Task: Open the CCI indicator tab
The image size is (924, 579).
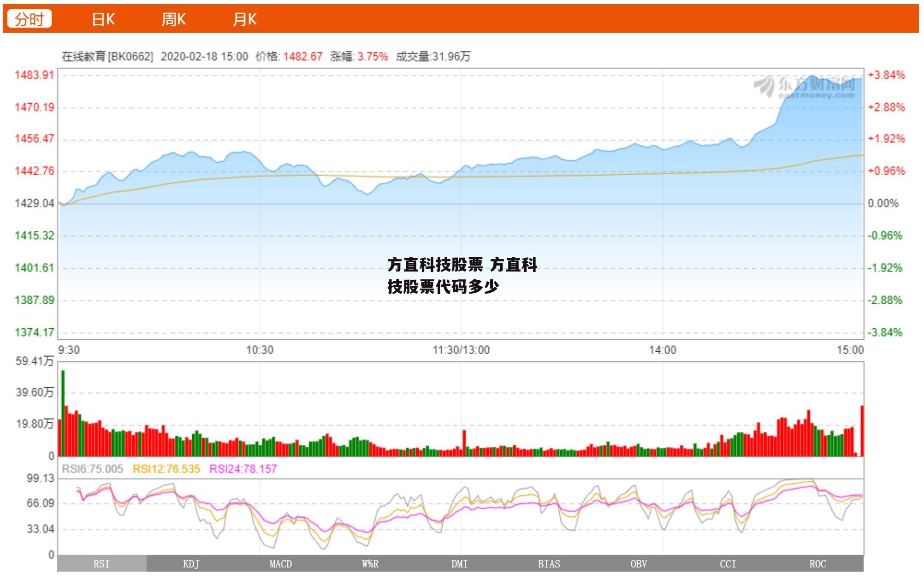Action: point(728,564)
